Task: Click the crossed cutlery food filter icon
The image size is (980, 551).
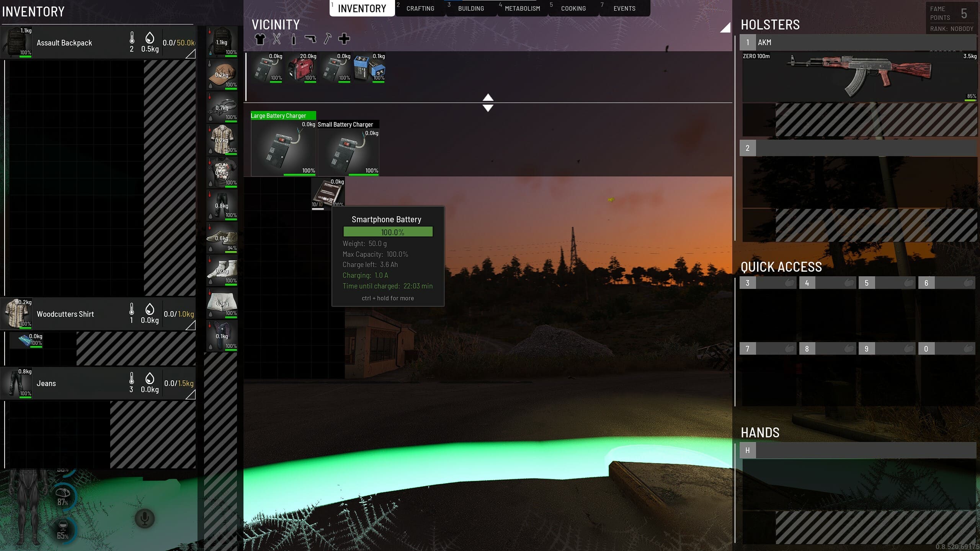Action: click(277, 39)
